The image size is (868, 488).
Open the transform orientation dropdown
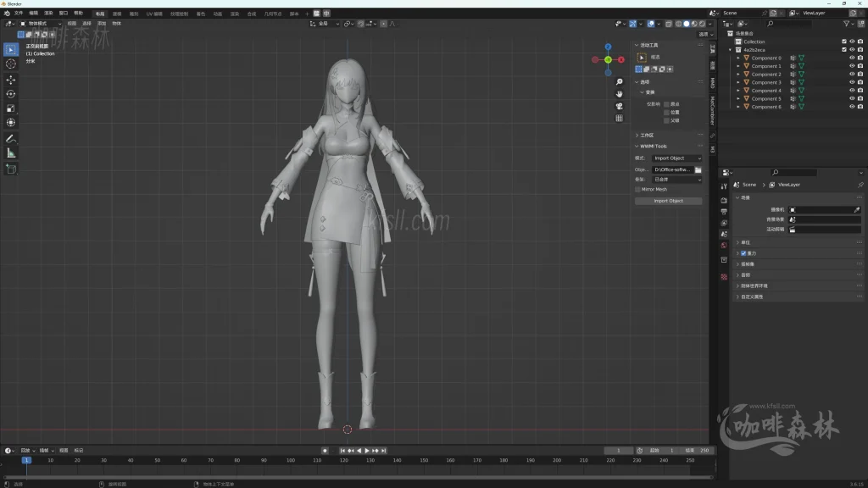coord(325,24)
